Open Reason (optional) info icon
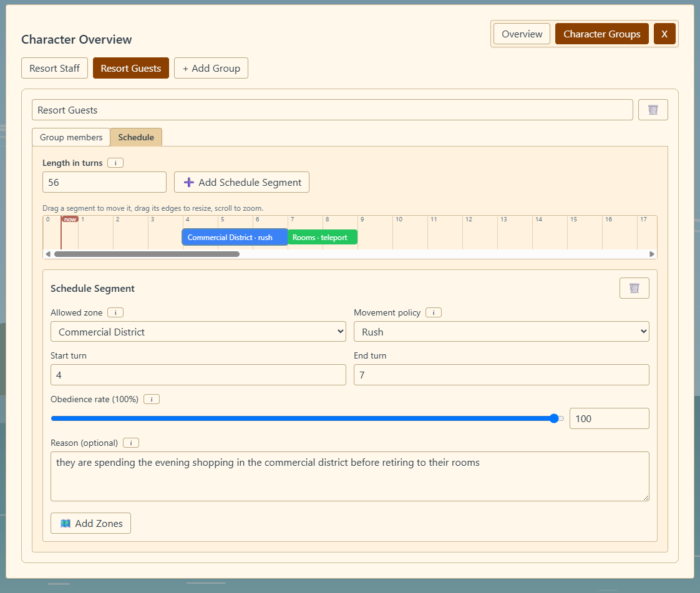Image resolution: width=700 pixels, height=593 pixels. click(x=131, y=443)
